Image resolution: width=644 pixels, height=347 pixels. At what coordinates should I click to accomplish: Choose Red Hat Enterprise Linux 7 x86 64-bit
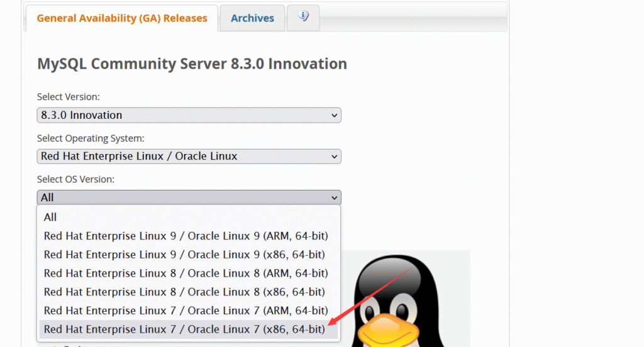[x=184, y=329]
